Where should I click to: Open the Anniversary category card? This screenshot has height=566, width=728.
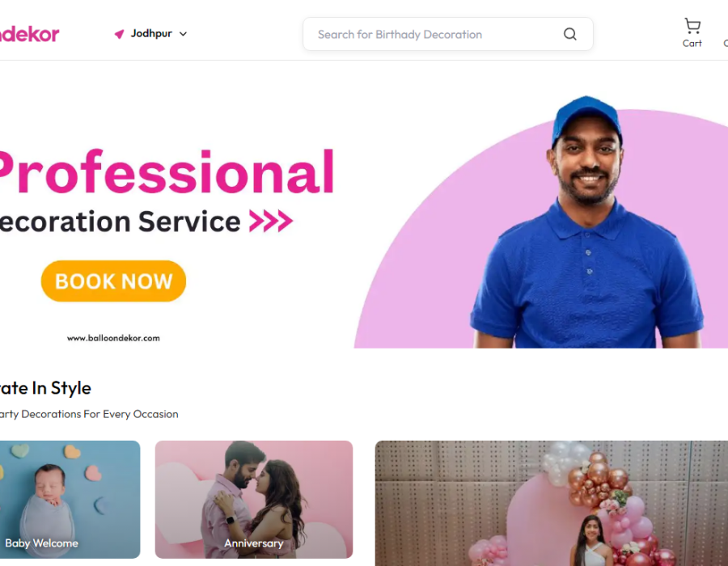click(253, 499)
